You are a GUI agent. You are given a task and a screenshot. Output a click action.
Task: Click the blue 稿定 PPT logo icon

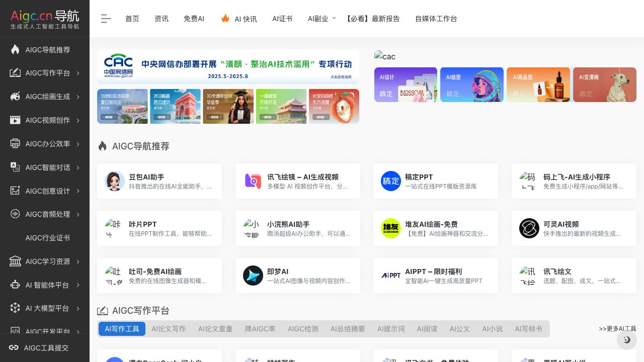pyautogui.click(x=391, y=181)
